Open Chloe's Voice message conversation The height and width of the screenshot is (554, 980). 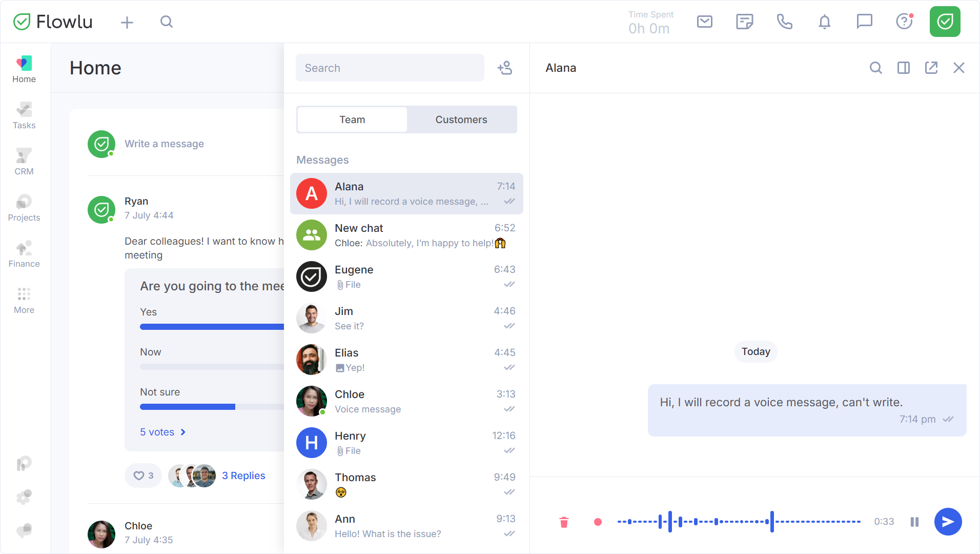[x=406, y=401]
